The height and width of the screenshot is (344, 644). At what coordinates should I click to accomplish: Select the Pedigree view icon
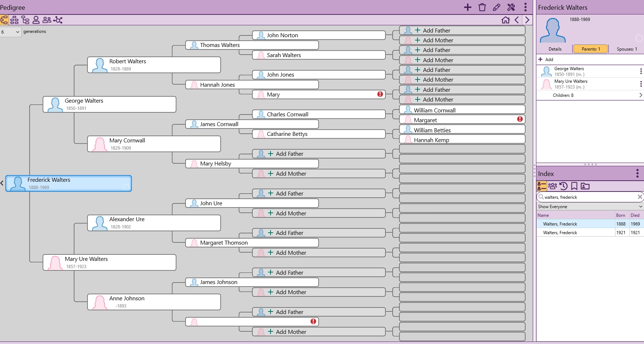(x=4, y=20)
